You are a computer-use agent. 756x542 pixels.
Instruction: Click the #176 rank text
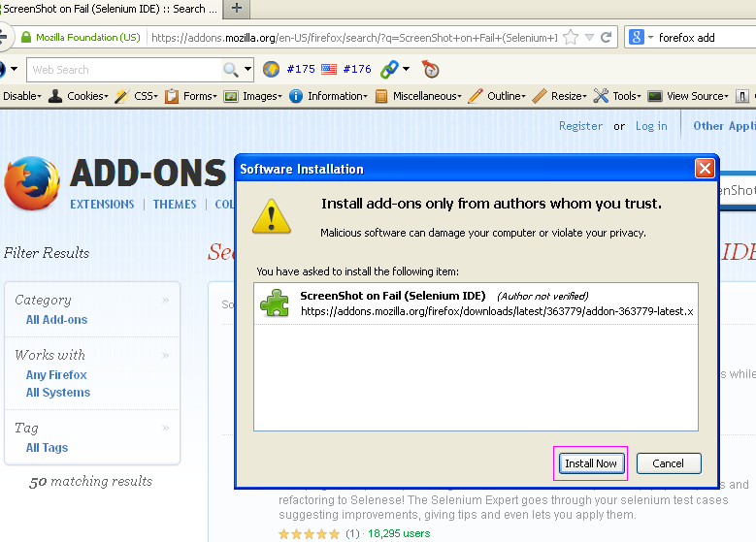tap(357, 70)
